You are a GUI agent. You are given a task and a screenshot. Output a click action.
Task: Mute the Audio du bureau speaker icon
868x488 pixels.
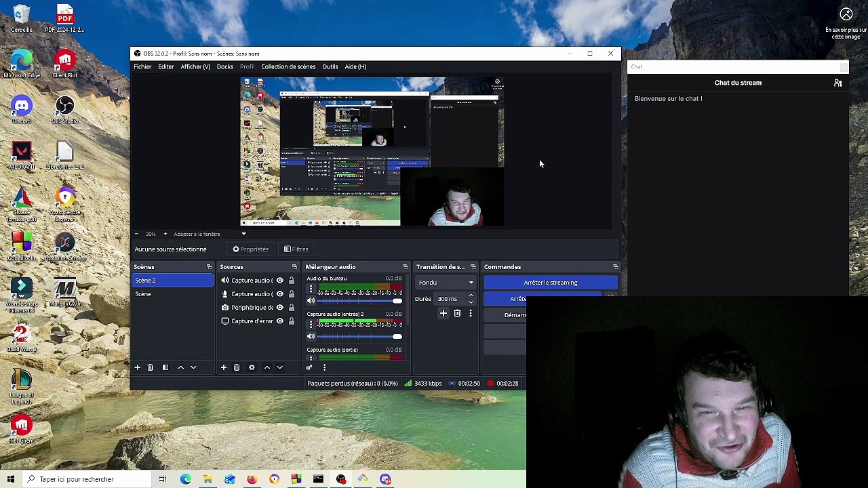pyautogui.click(x=311, y=301)
